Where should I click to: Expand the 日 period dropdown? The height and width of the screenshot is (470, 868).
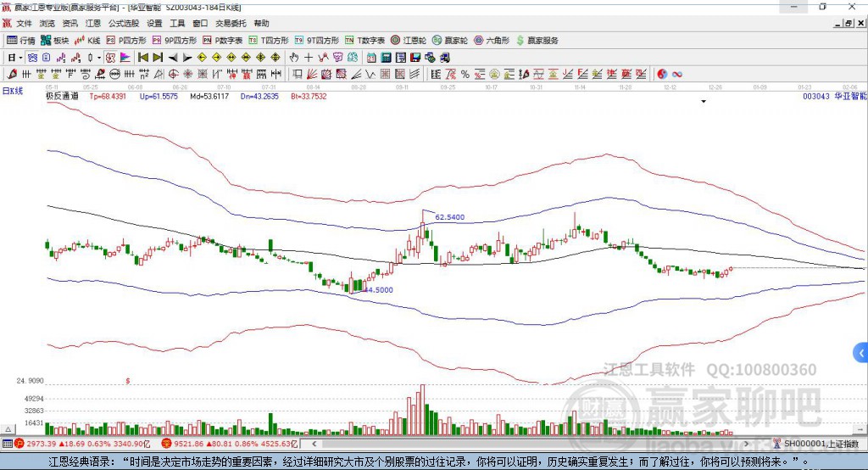pyautogui.click(x=20, y=57)
